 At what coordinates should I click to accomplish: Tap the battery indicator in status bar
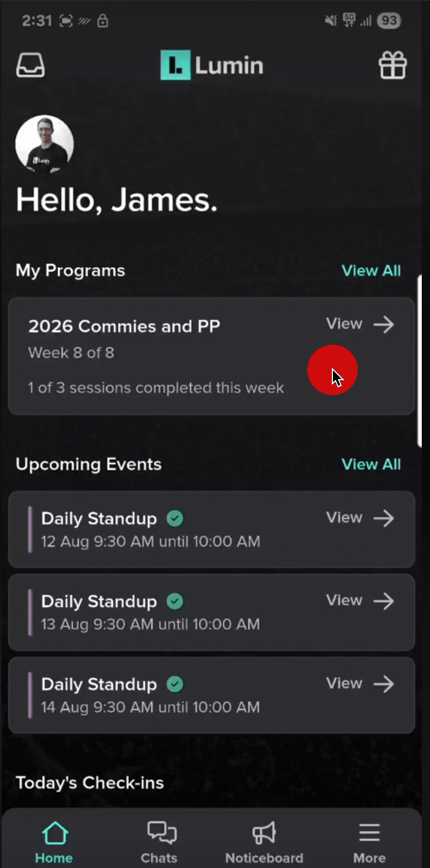point(389,21)
